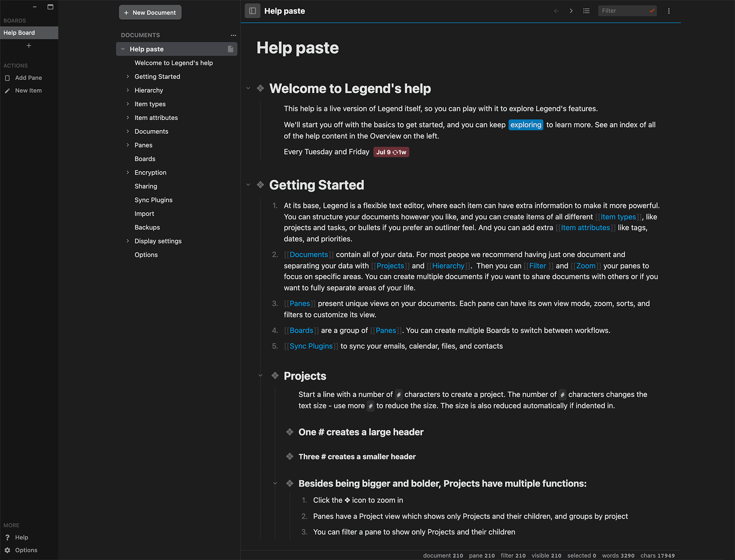Collapse the Getting Started section
This screenshot has height=560, width=735.
coord(248,185)
